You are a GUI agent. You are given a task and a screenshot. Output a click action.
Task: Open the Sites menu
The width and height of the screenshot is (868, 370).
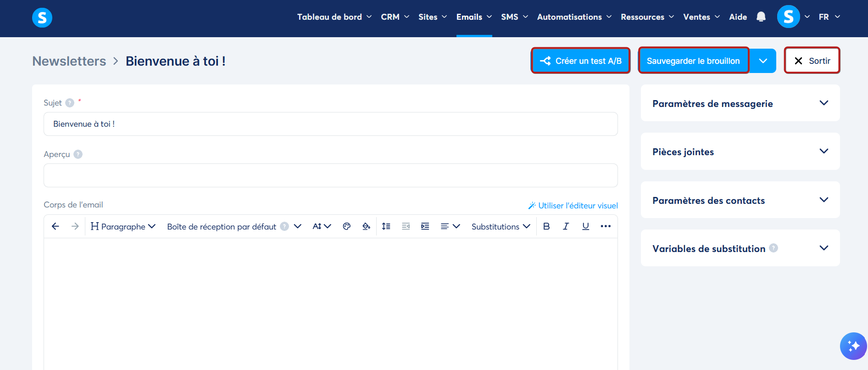click(433, 17)
